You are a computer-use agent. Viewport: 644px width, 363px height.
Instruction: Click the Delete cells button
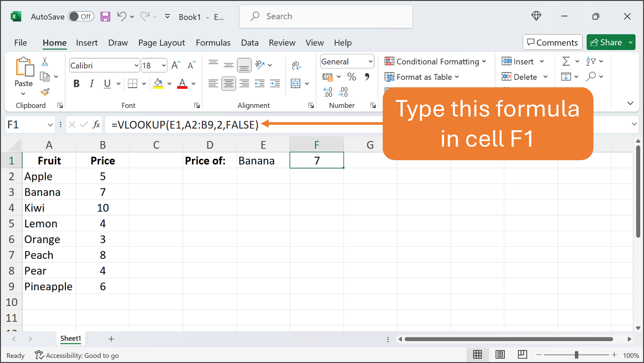point(520,77)
